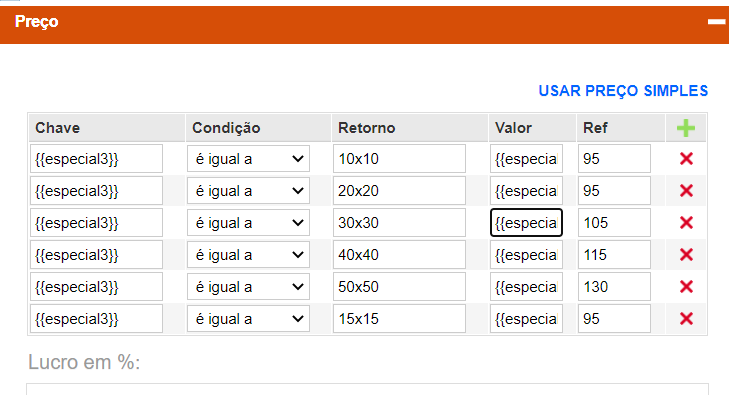Delete the 50x50 price rule

[x=686, y=287]
